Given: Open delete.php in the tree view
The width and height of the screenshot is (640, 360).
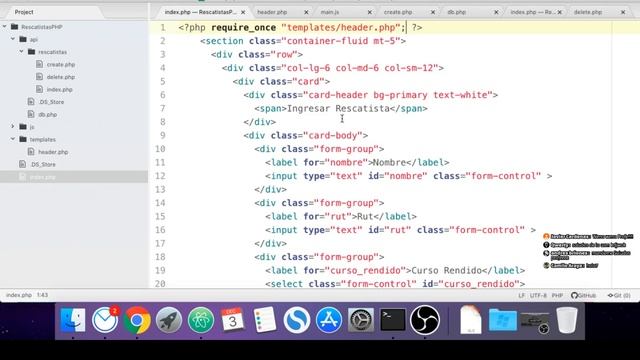Looking at the screenshot, I should [x=61, y=77].
